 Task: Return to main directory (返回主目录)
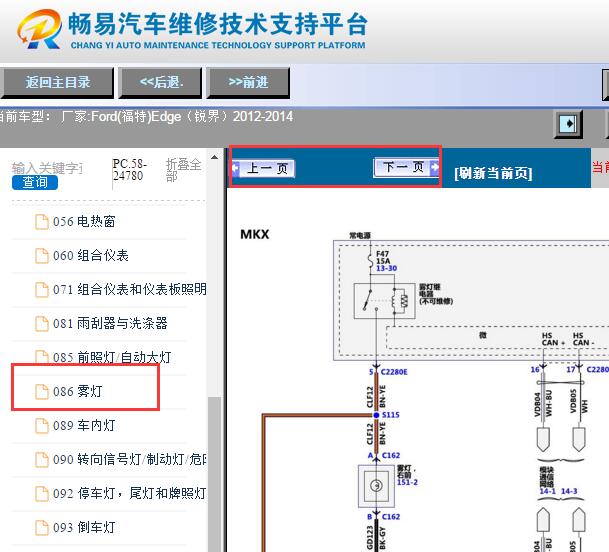(57, 82)
